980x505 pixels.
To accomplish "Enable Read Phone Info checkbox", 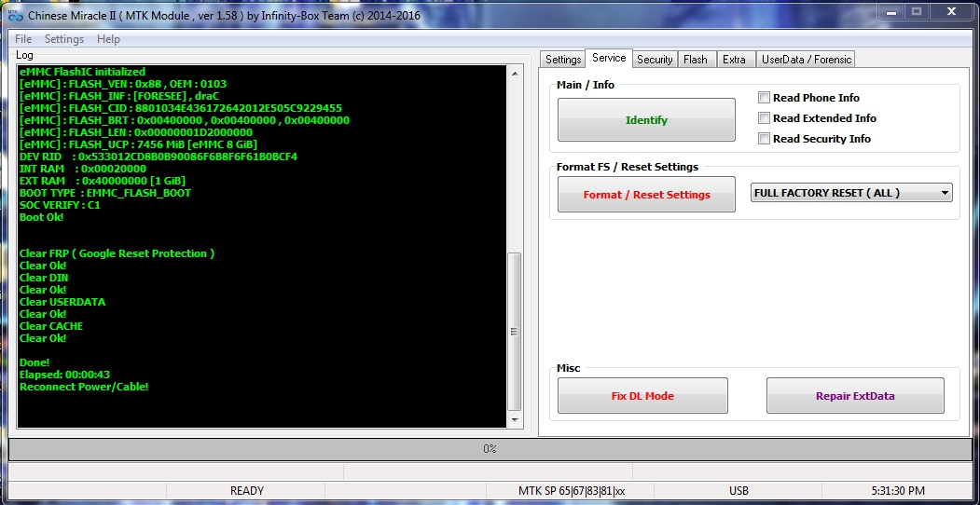I will click(x=764, y=98).
